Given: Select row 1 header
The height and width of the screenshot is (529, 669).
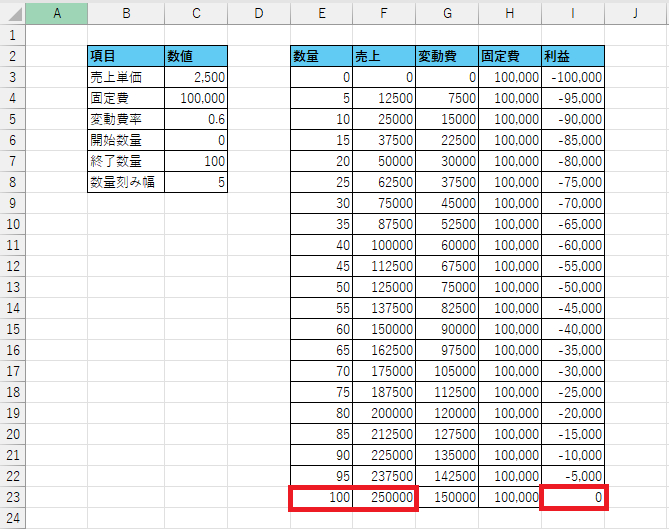Looking at the screenshot, I should pos(13,35).
